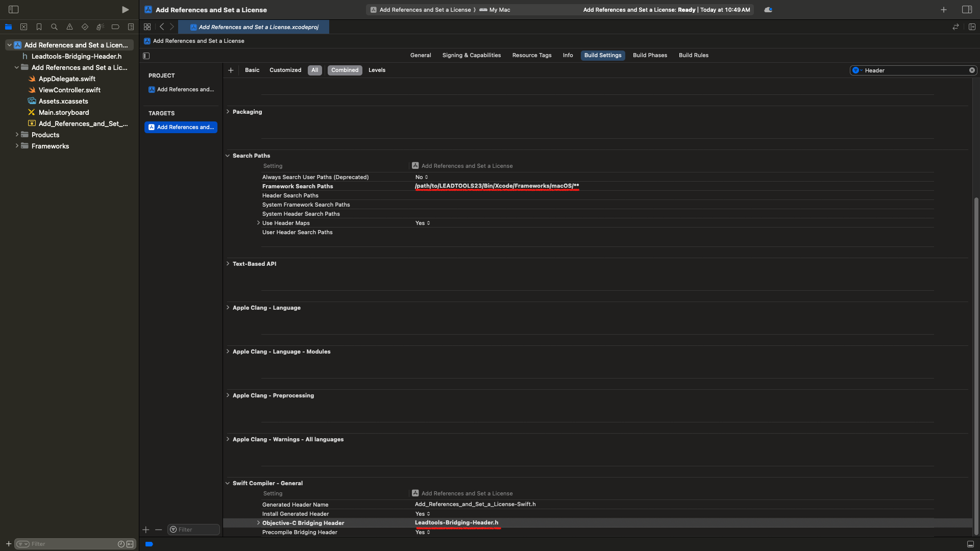
Task: Show only source-controlled files icon in filter
Action: point(130,544)
